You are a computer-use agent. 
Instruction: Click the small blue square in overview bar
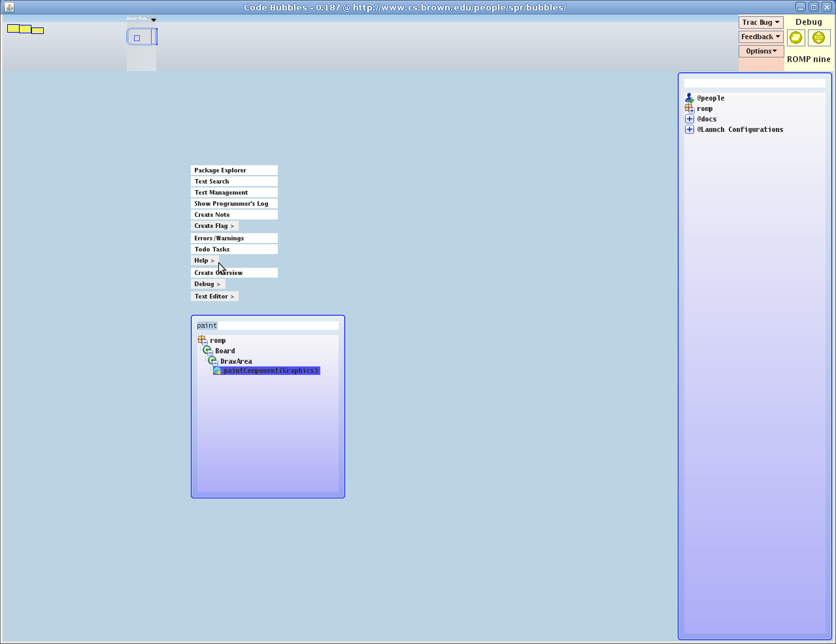(137, 38)
